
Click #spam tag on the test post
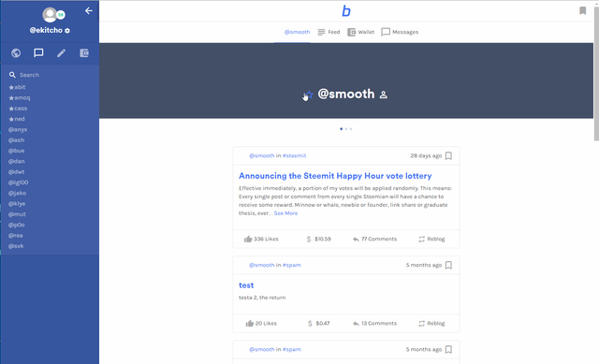coord(291,265)
